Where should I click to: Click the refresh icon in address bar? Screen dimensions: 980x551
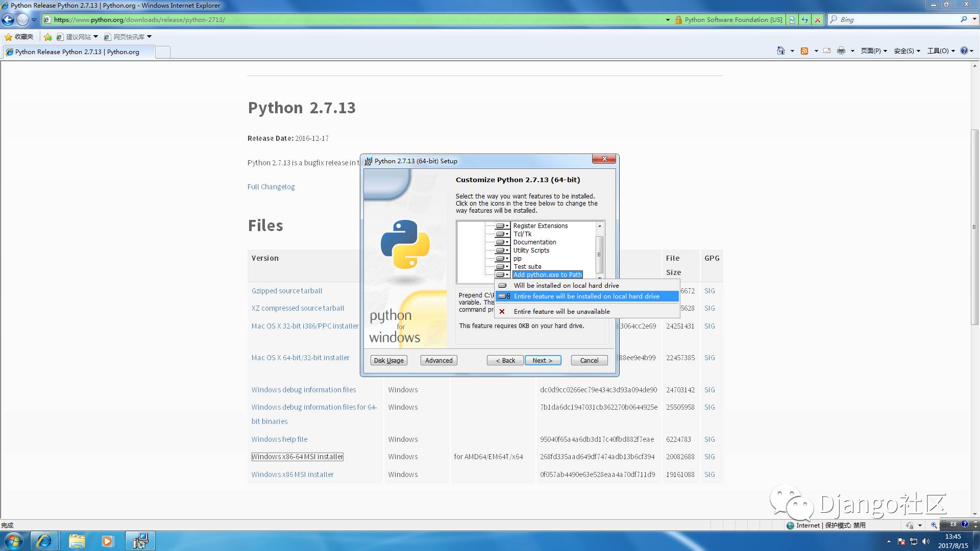pos(805,20)
